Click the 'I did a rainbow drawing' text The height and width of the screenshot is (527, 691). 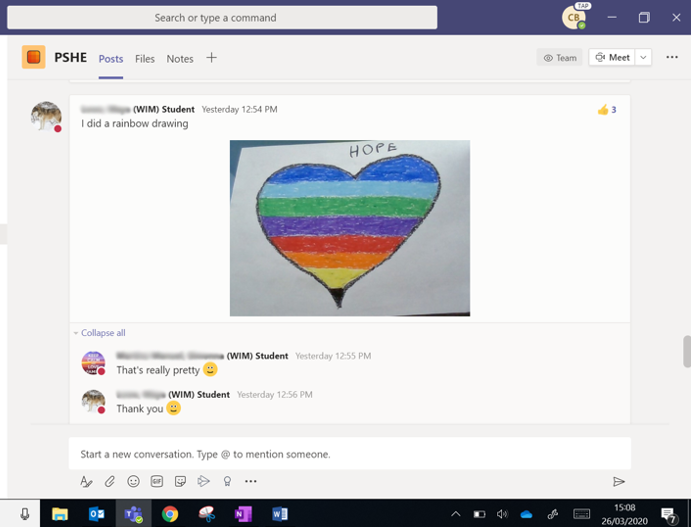point(134,123)
